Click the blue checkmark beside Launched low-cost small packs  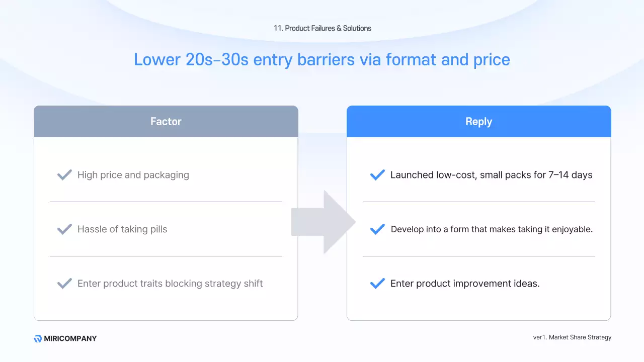point(377,175)
